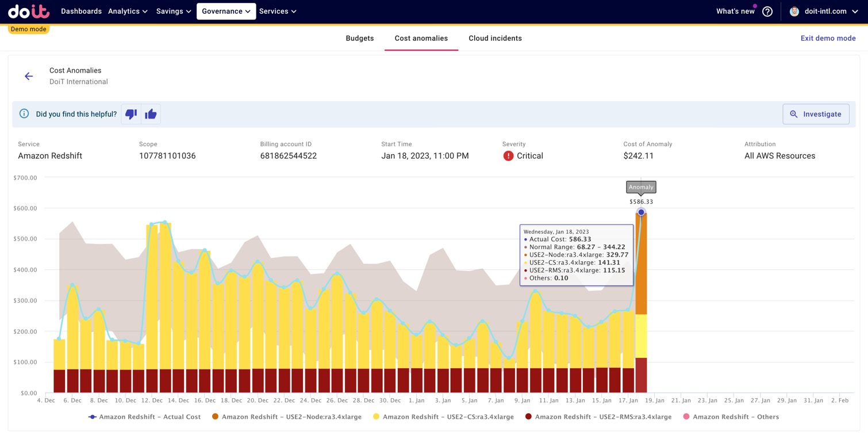
Task: Click the USE2-CS yellow legend swatch
Action: coord(376,417)
